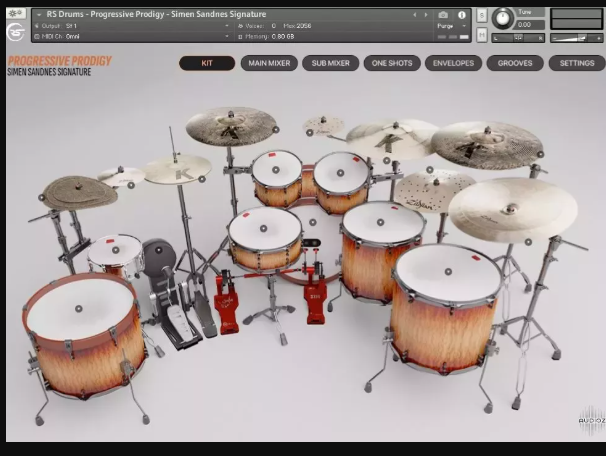606x456 pixels.
Task: Open the instrument name dropdown arrow
Action: (x=39, y=15)
